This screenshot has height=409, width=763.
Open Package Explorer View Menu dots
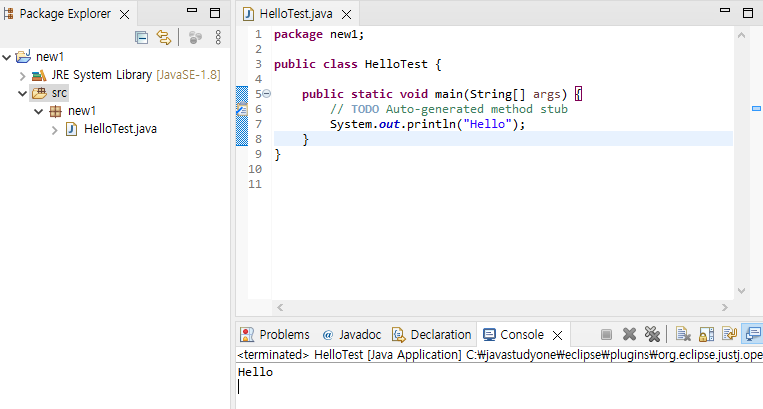(218, 37)
